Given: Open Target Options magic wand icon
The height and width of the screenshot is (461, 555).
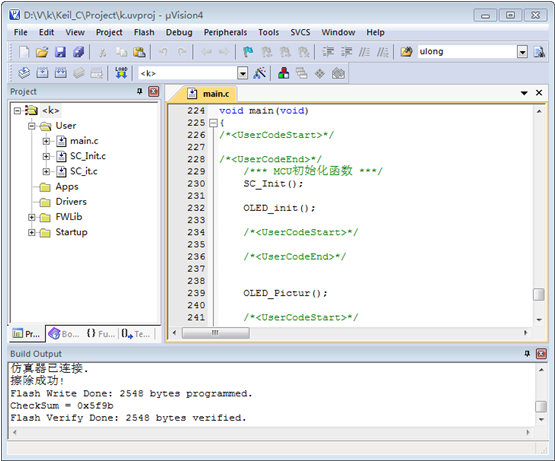Looking at the screenshot, I should point(259,73).
